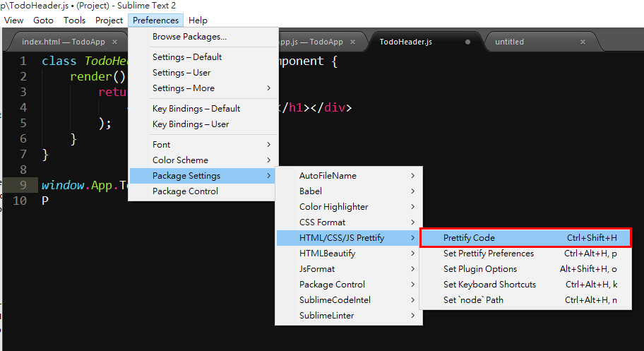
Task: Select HTML/CSS/JS Prettify entry
Action: (x=349, y=238)
